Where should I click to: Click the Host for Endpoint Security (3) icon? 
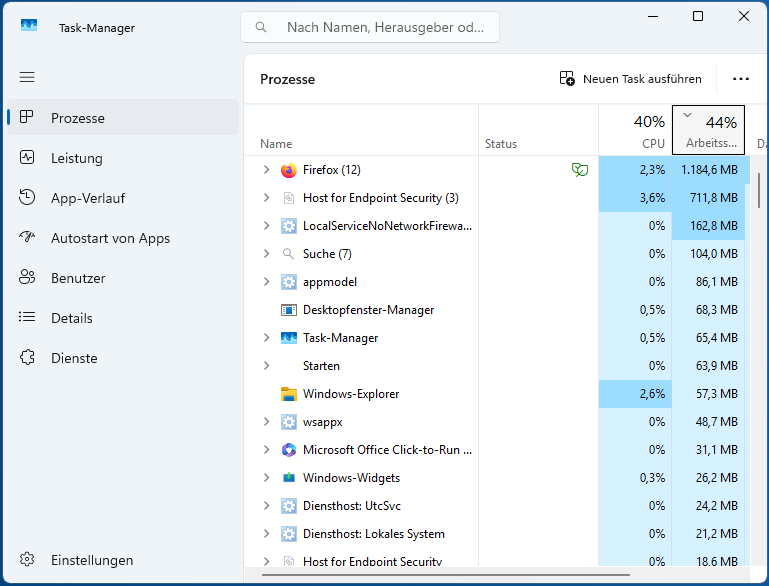(289, 198)
